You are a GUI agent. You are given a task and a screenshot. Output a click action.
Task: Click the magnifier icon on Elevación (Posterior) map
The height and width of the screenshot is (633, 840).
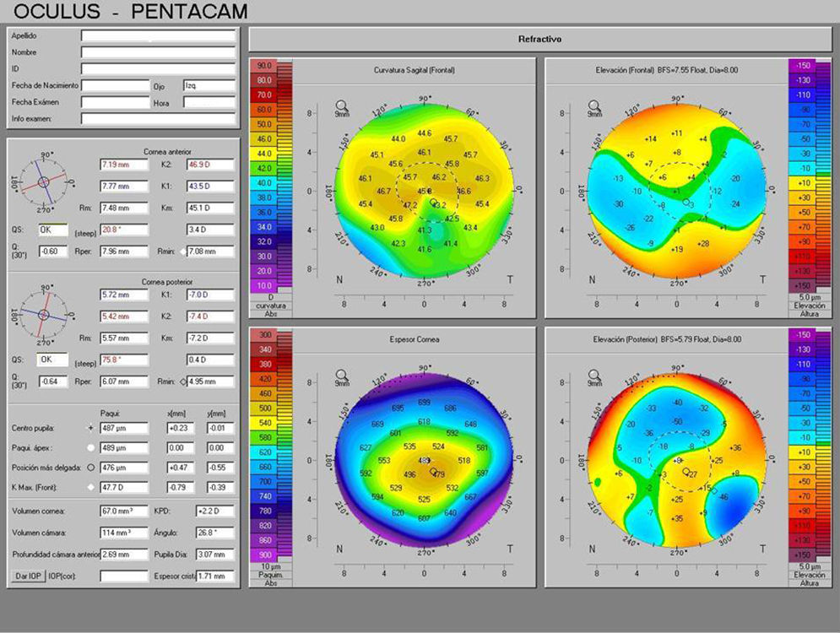pyautogui.click(x=594, y=373)
